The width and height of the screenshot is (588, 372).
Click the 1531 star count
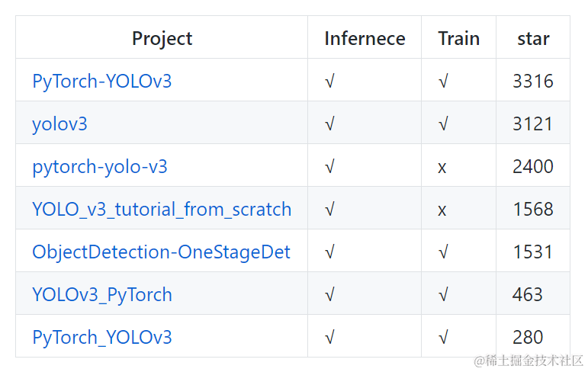tap(532, 252)
